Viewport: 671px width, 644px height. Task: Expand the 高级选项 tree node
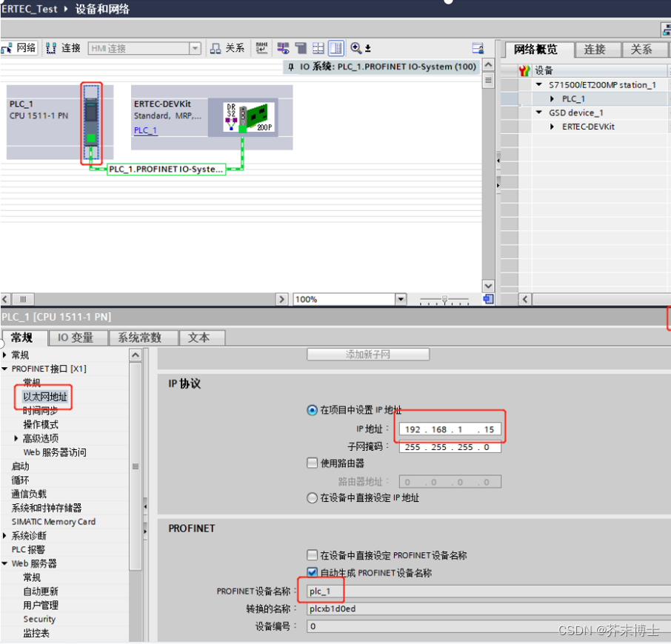tap(16, 438)
